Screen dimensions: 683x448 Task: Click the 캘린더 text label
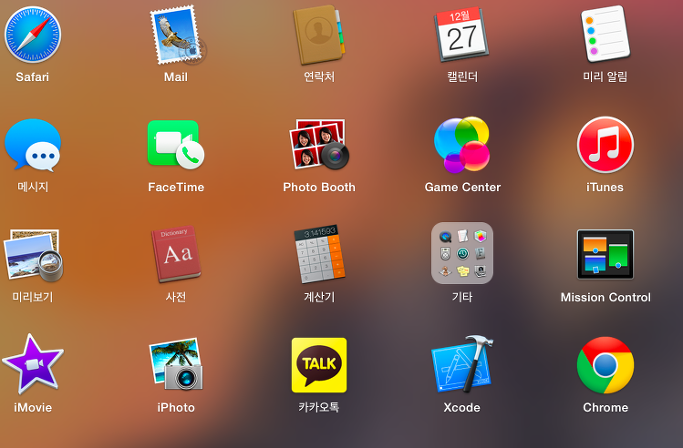[x=463, y=77]
